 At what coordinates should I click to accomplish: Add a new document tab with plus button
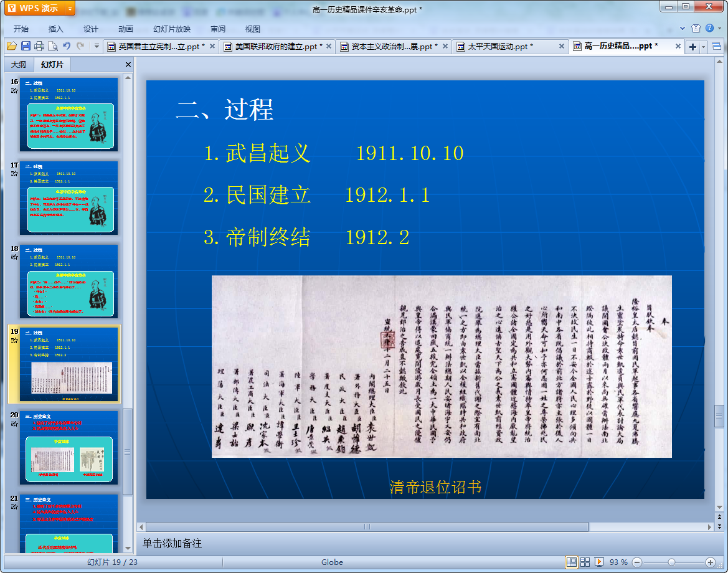[x=693, y=47]
